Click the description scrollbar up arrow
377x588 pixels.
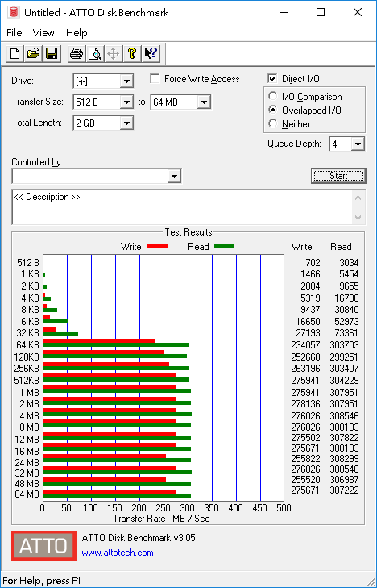click(358, 198)
